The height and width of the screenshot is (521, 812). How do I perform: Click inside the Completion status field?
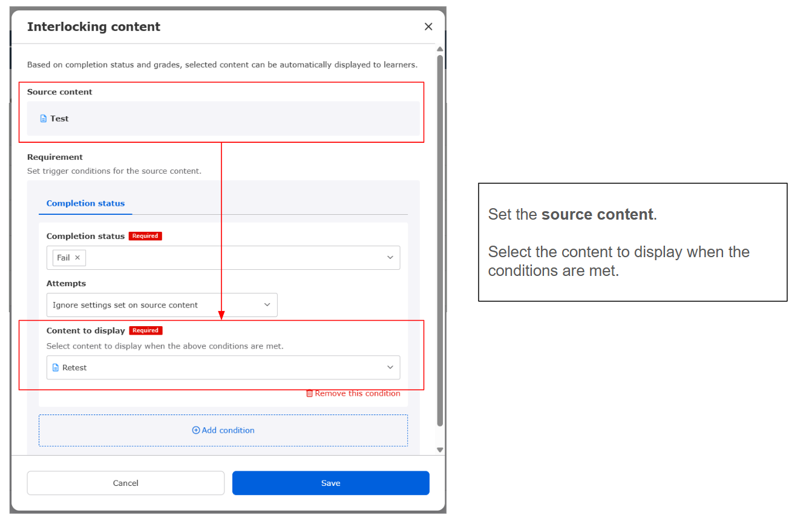pos(236,258)
